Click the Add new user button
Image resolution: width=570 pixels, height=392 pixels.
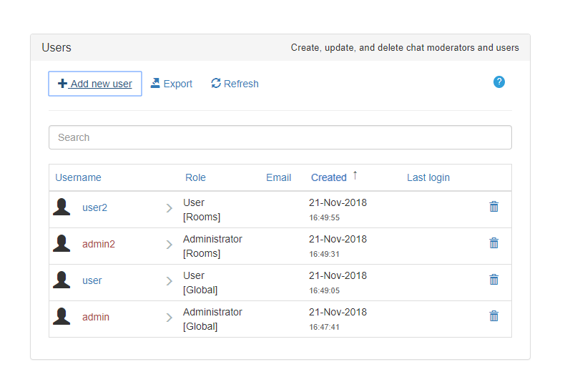tap(95, 84)
